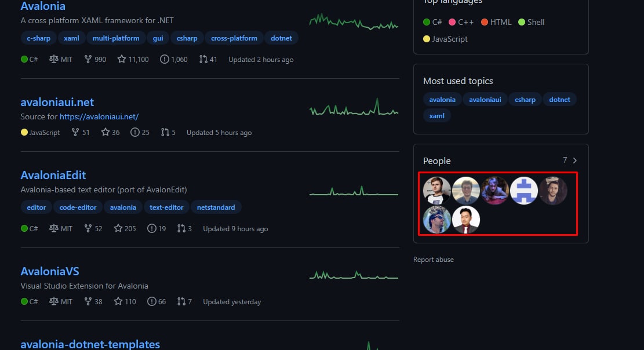644x350 pixels.
Task: Open forks of avaloniaui.net (51)
Action: click(80, 133)
